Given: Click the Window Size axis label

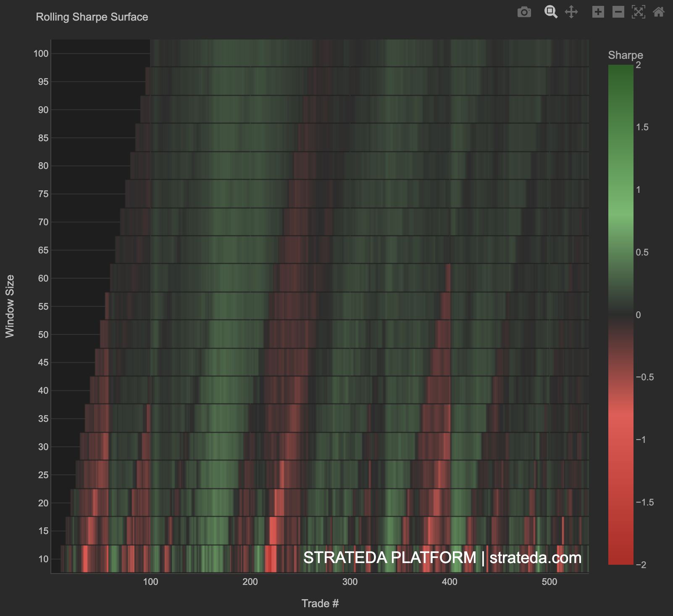Looking at the screenshot, I should (11, 305).
